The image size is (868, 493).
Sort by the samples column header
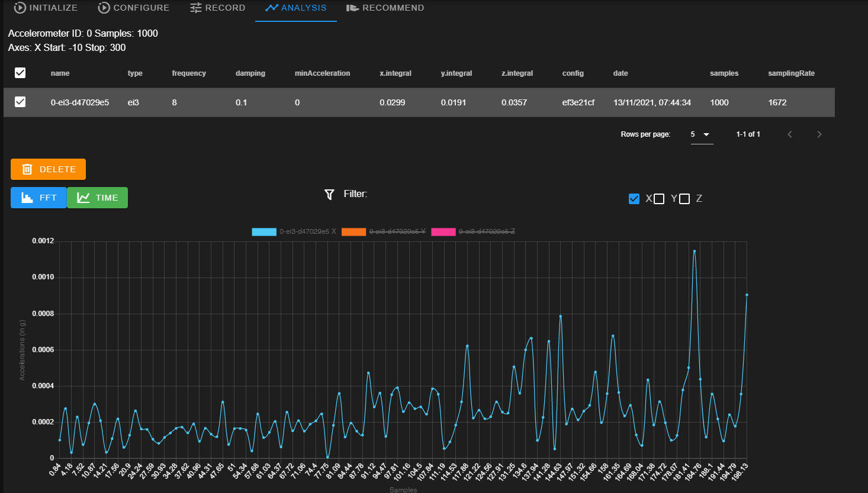pos(724,73)
